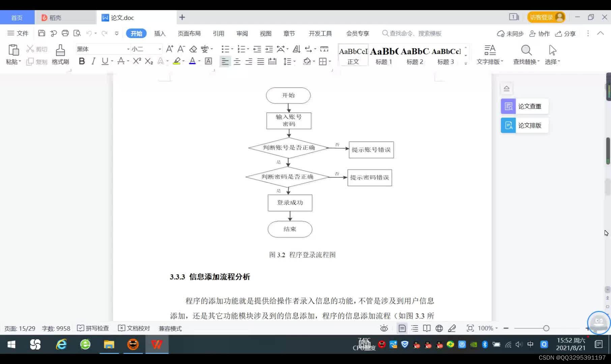Select the Format Painter (格式刷) tool
Image resolution: width=611 pixels, height=364 pixels.
pos(60,54)
